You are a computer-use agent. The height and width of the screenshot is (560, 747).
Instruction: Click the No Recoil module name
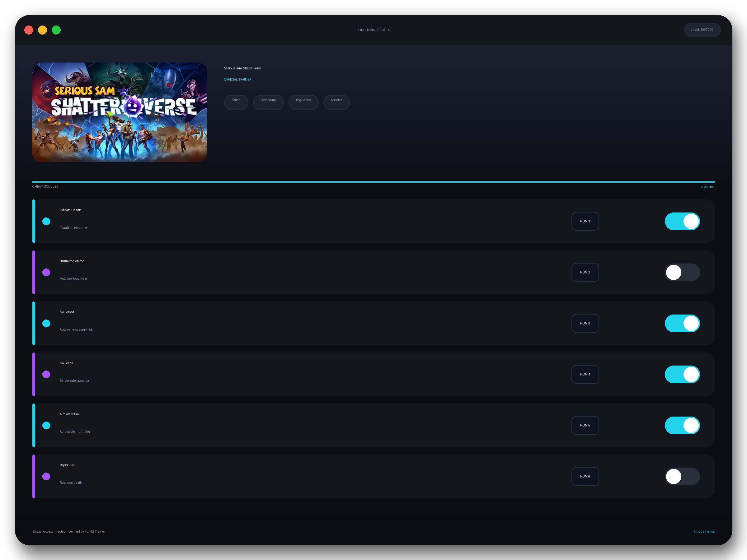click(x=66, y=363)
